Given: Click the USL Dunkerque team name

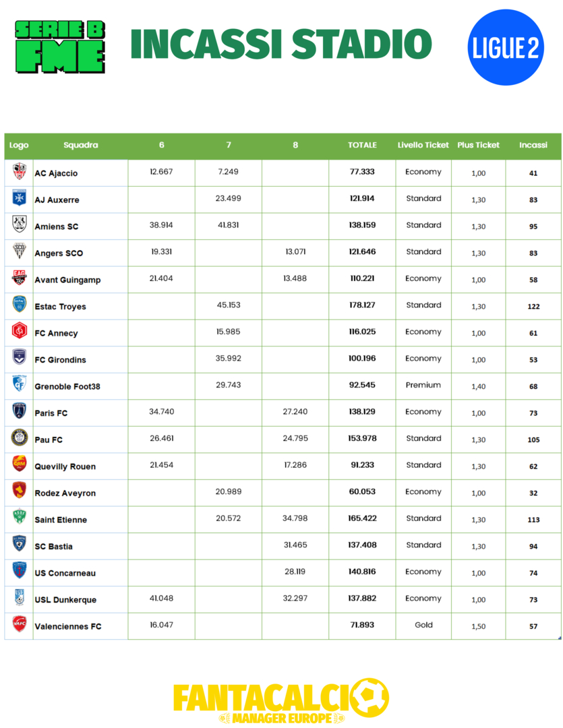Looking at the screenshot, I should 65,600.
